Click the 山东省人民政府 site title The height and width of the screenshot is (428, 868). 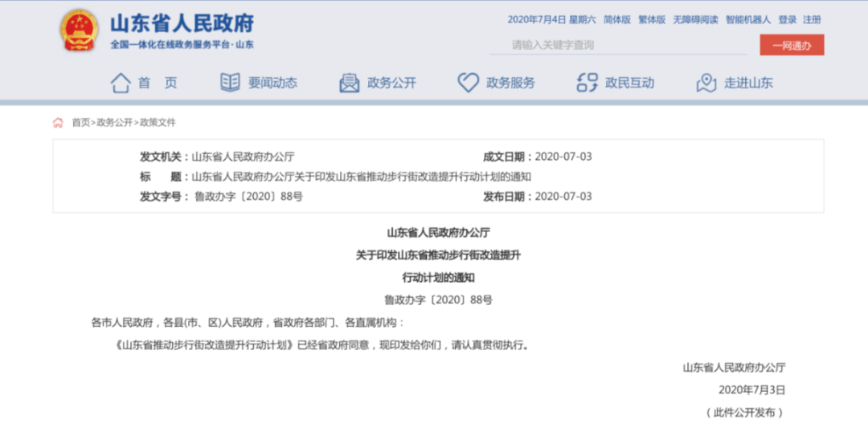tap(182, 24)
